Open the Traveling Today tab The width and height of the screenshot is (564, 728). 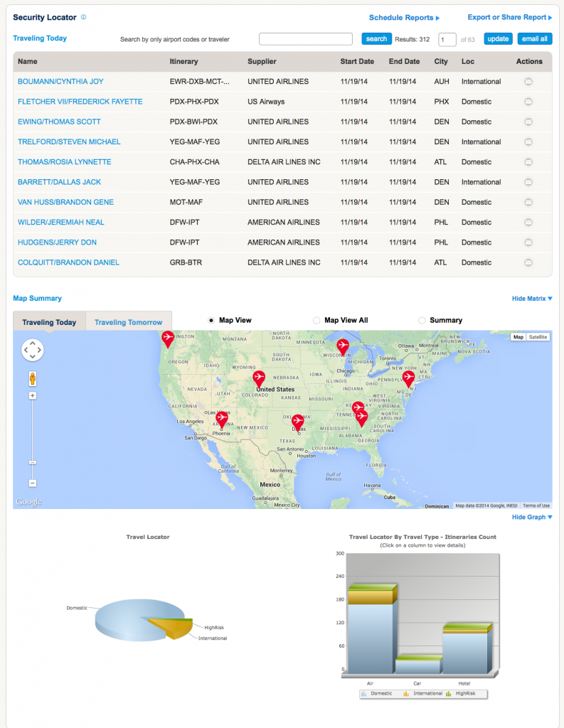[49, 322]
